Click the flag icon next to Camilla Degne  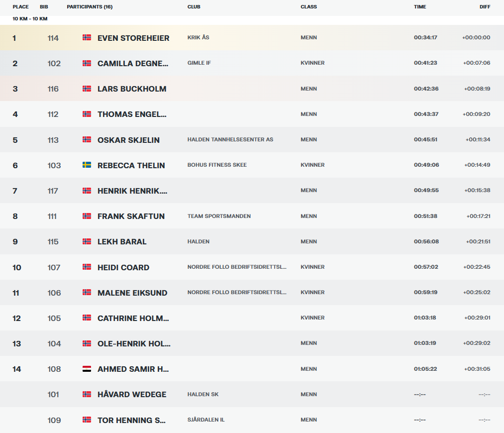click(87, 63)
